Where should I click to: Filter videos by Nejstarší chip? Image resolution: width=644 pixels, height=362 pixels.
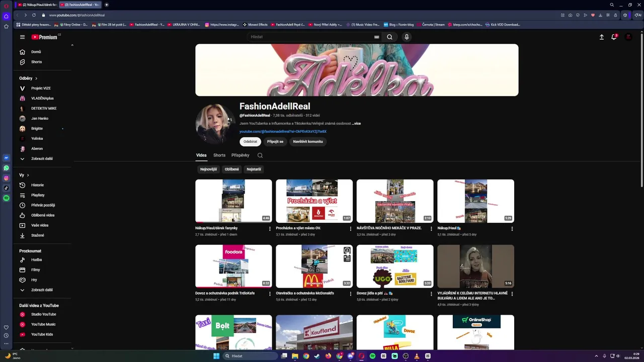click(x=254, y=169)
